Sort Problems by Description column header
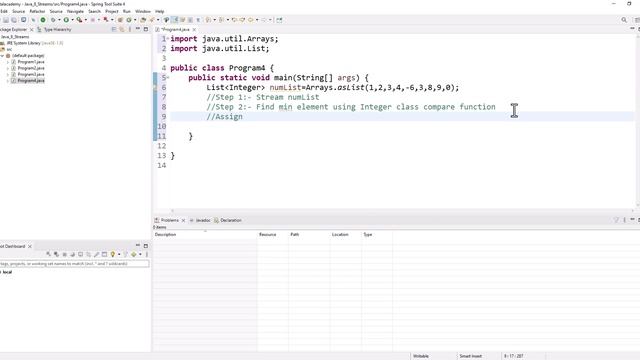The height and width of the screenshot is (360, 640). [205, 234]
